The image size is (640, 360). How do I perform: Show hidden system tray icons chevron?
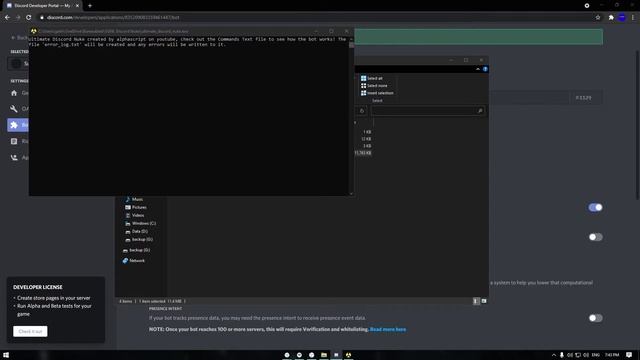pyautogui.click(x=554, y=355)
